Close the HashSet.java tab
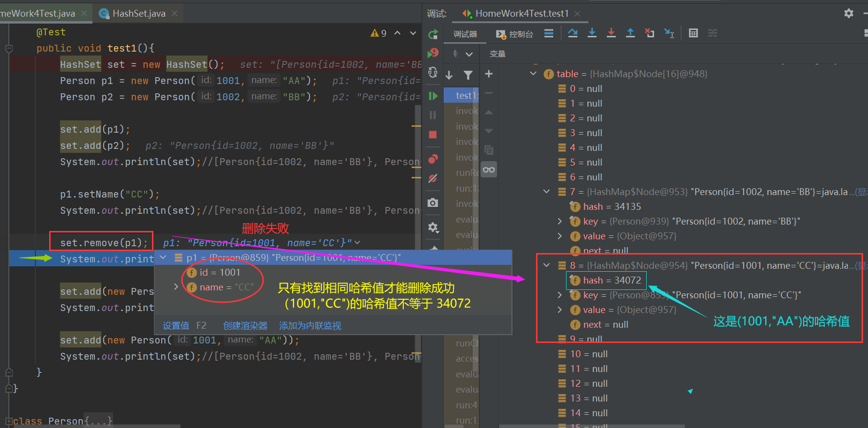The height and width of the screenshot is (428, 868). click(175, 13)
